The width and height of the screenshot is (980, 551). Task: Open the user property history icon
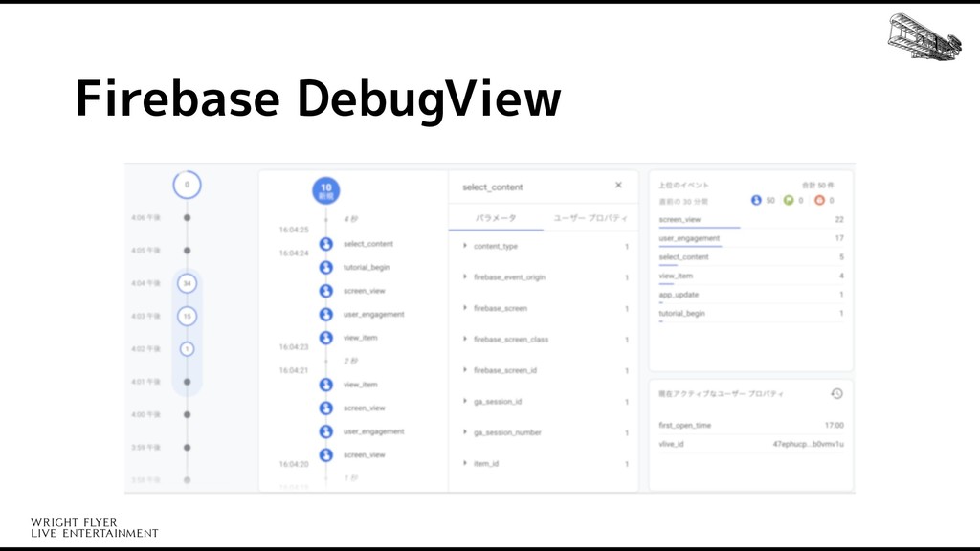pos(836,393)
